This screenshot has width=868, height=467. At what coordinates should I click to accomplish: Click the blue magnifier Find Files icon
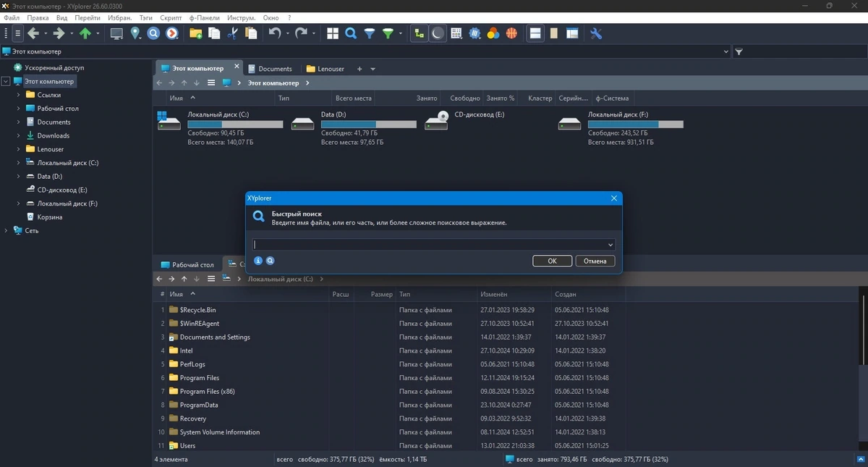[x=351, y=33]
